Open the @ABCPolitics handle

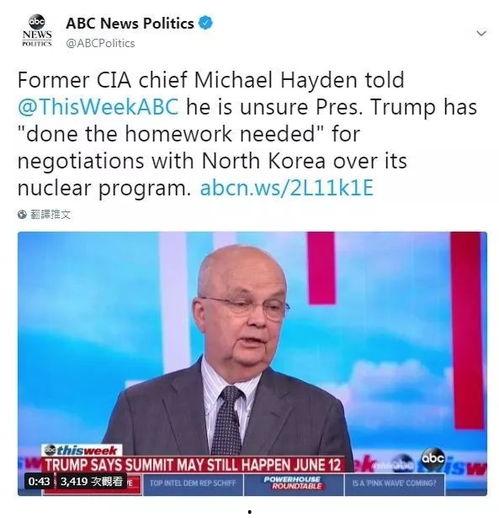(100, 43)
